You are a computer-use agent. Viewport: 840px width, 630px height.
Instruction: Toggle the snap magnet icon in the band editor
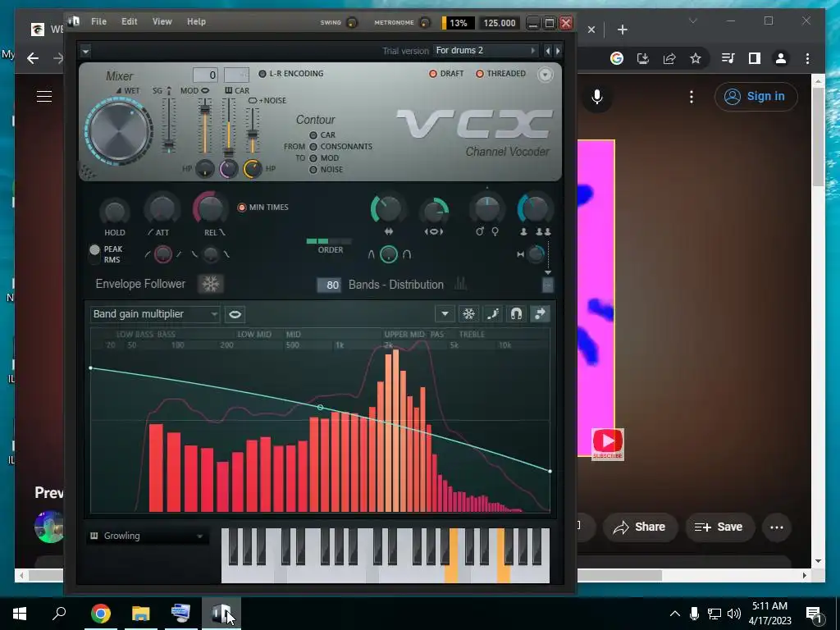click(517, 314)
